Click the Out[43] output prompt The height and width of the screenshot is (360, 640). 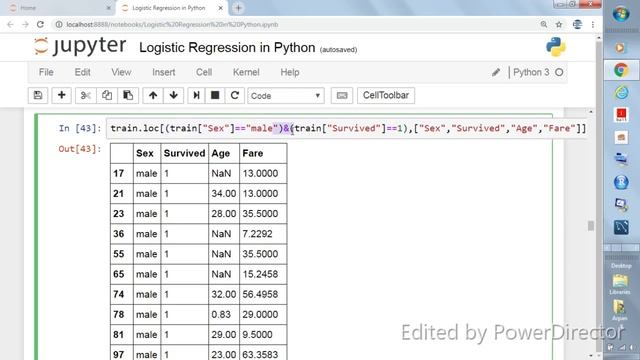pyautogui.click(x=80, y=149)
